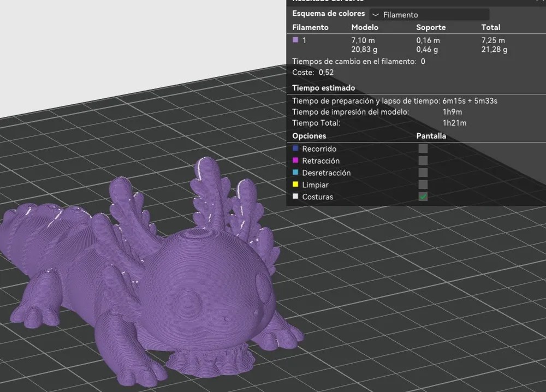546x392 pixels.
Task: Click the Desretracción option label
Action: point(327,173)
